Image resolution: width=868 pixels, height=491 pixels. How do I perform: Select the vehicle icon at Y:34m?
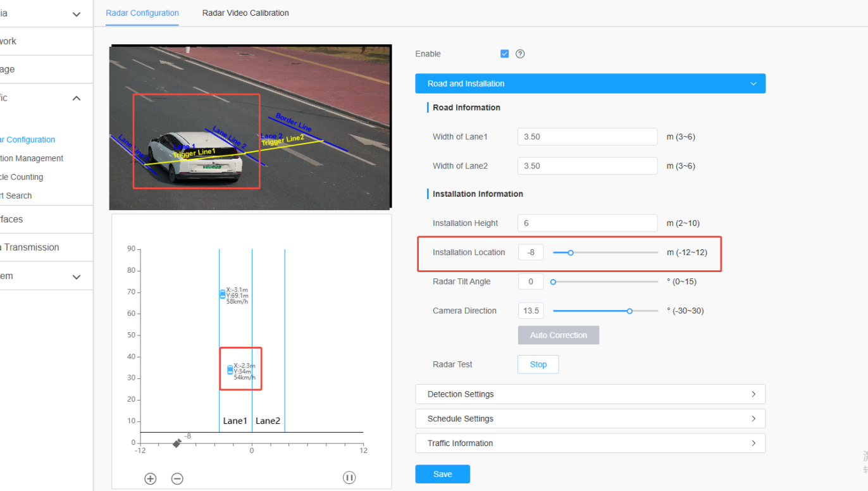230,370
